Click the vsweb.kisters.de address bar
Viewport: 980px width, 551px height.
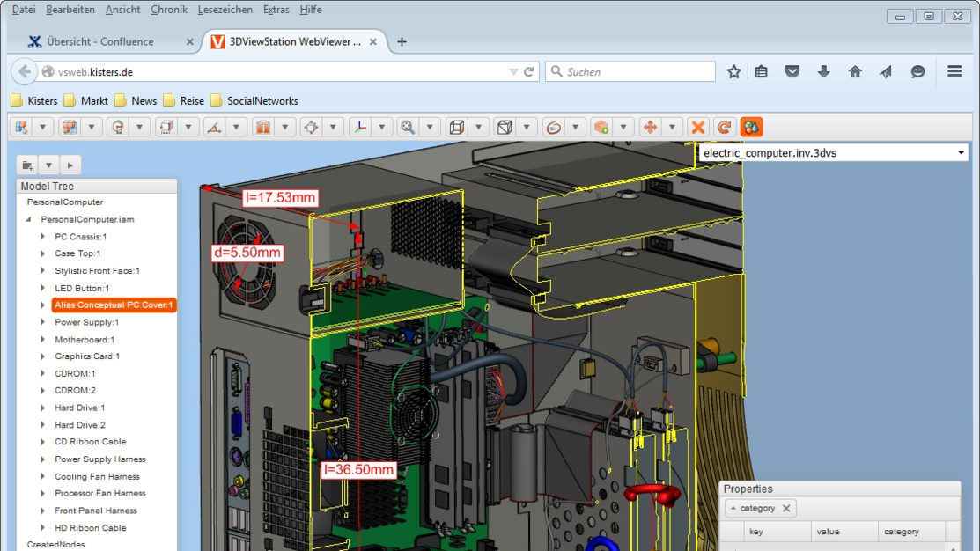tap(281, 72)
